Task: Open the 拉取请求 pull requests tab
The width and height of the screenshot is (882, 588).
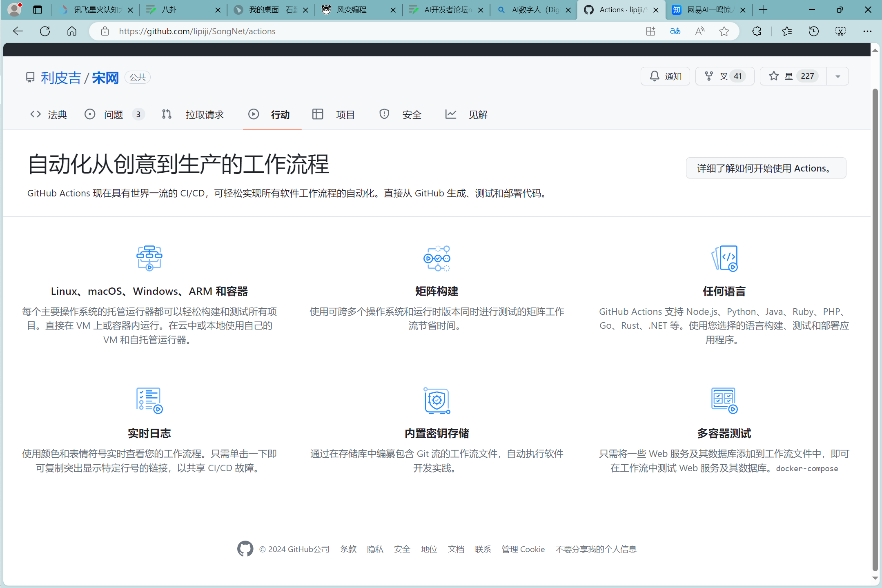Action: pyautogui.click(x=193, y=115)
